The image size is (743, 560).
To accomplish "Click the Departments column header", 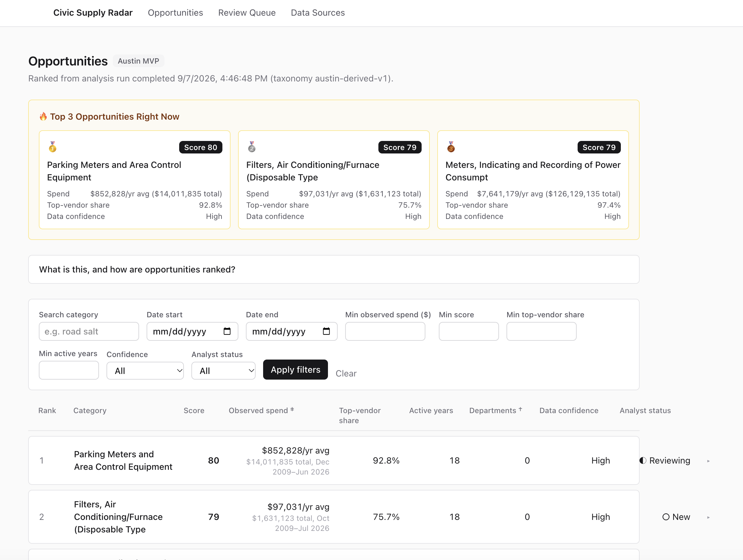I will click(496, 411).
